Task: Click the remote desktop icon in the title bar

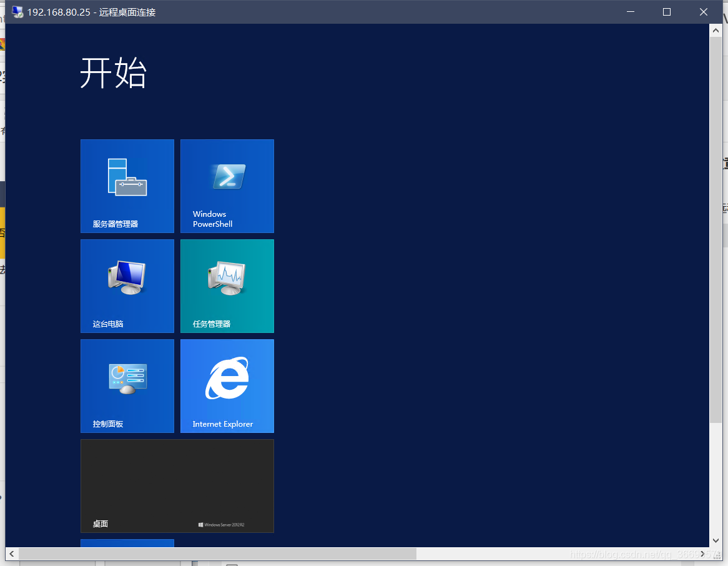Action: pyautogui.click(x=17, y=12)
